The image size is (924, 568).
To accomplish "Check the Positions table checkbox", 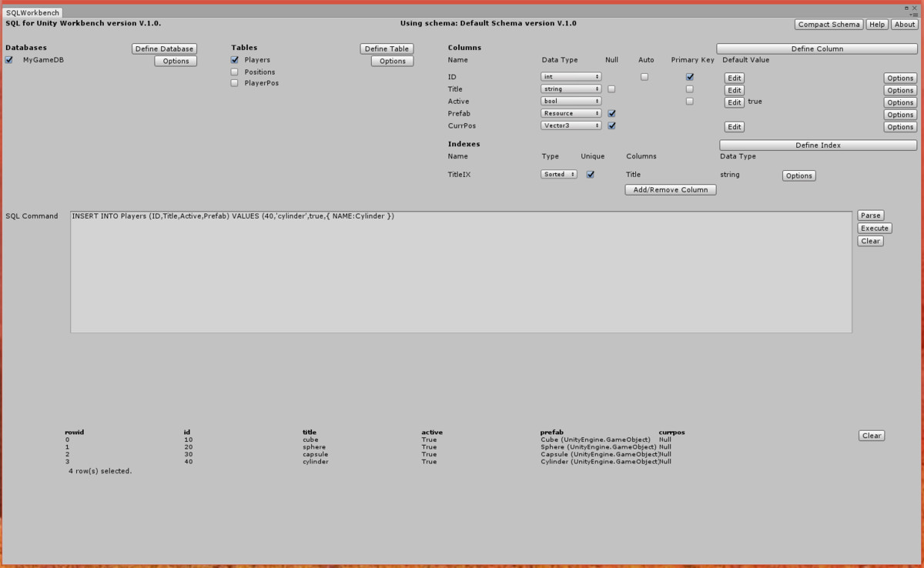I will (235, 72).
